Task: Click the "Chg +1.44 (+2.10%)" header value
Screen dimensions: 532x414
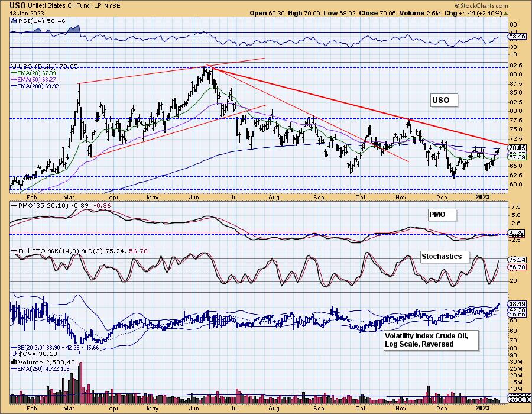Action: (x=473, y=13)
